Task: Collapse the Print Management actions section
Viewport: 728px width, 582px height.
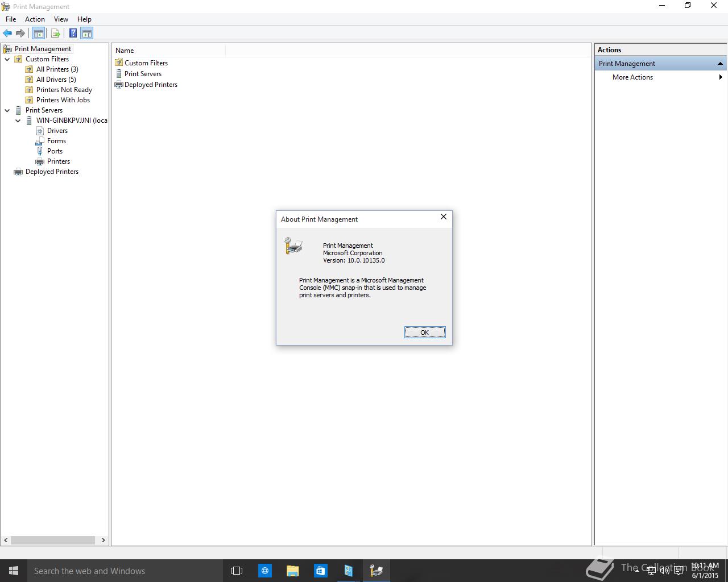Action: [720, 64]
